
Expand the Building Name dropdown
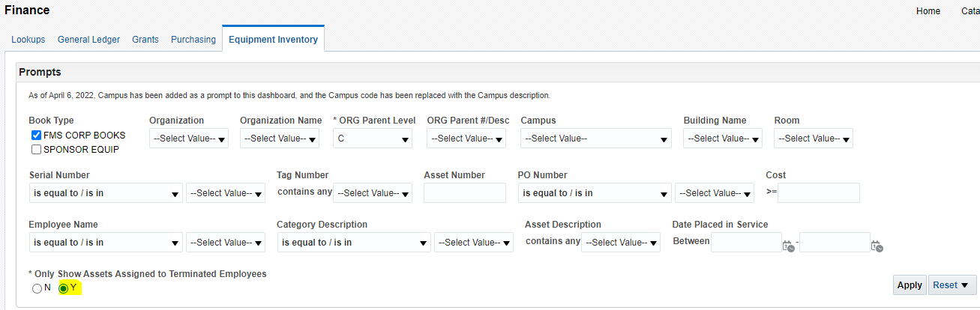(x=723, y=139)
